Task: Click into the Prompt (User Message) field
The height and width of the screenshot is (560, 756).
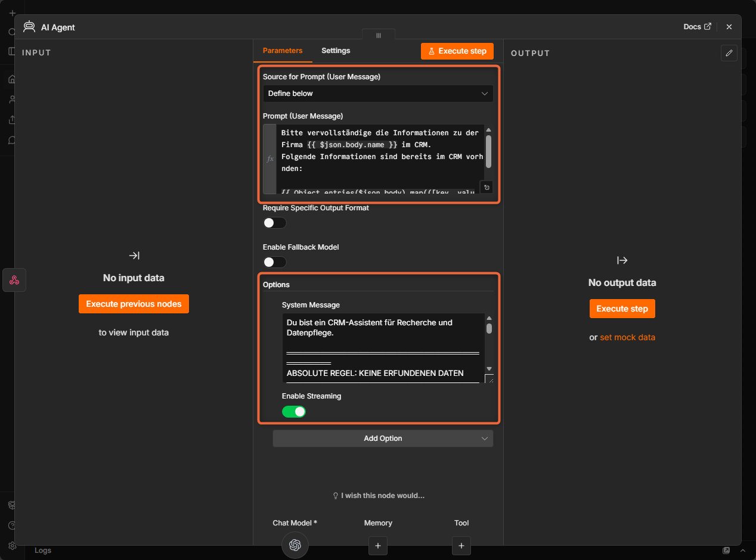Action: pos(380,159)
